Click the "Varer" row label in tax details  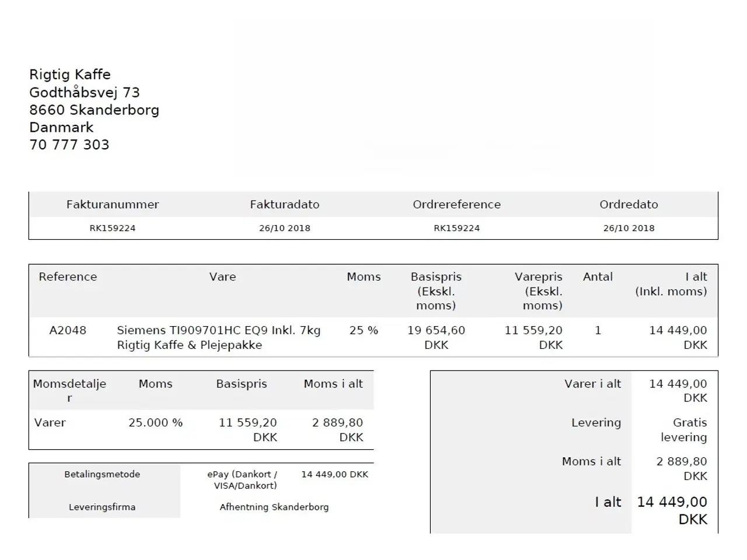click(x=50, y=423)
